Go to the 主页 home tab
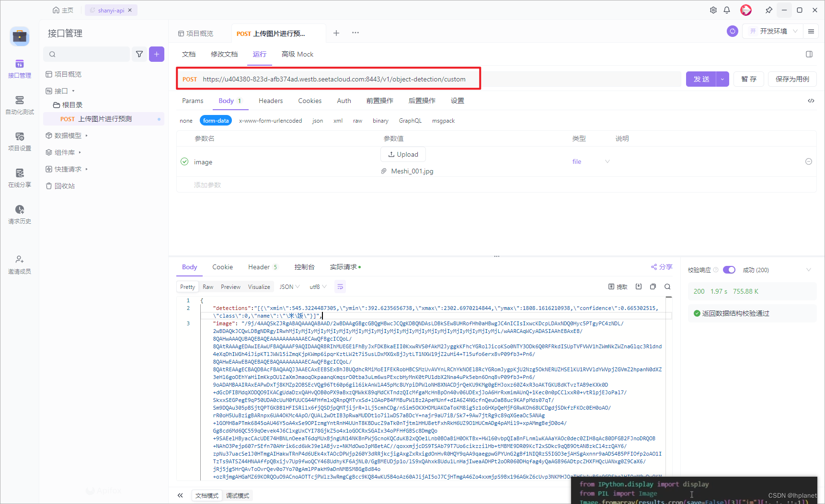The height and width of the screenshot is (504, 825). (x=63, y=10)
